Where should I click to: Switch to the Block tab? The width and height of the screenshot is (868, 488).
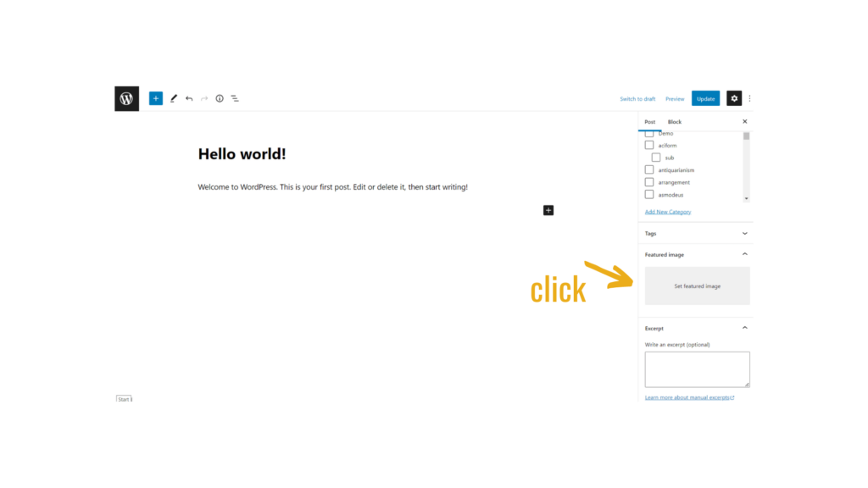pos(674,122)
